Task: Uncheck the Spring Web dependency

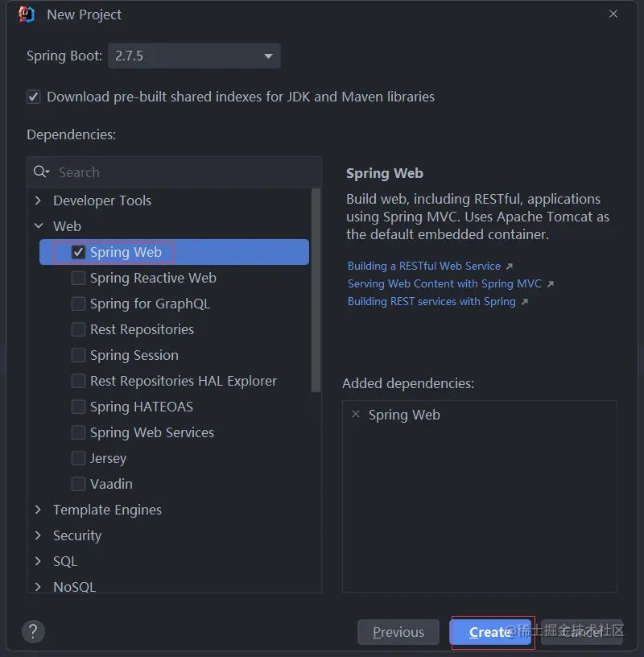Action: (x=78, y=252)
